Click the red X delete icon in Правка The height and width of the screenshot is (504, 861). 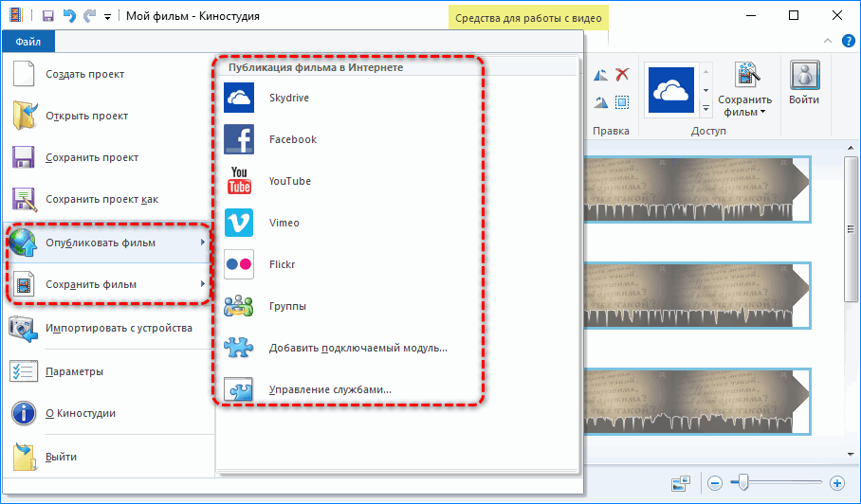click(x=622, y=75)
